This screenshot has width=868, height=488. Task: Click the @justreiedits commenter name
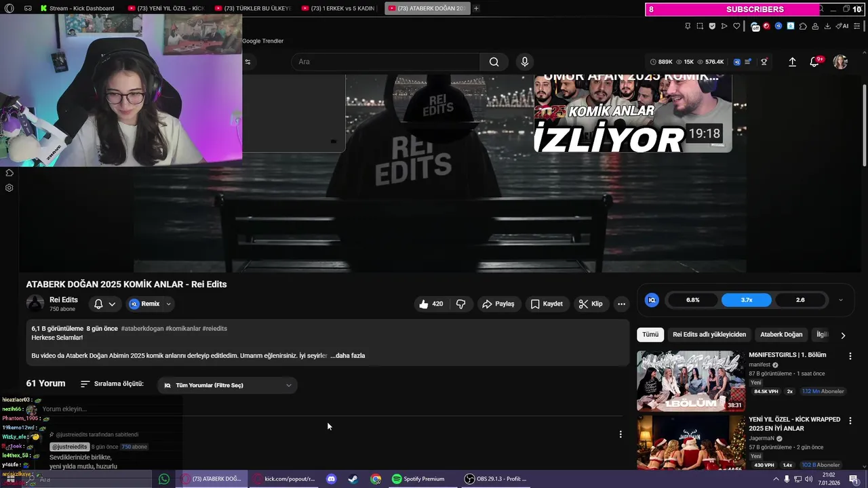tap(70, 447)
